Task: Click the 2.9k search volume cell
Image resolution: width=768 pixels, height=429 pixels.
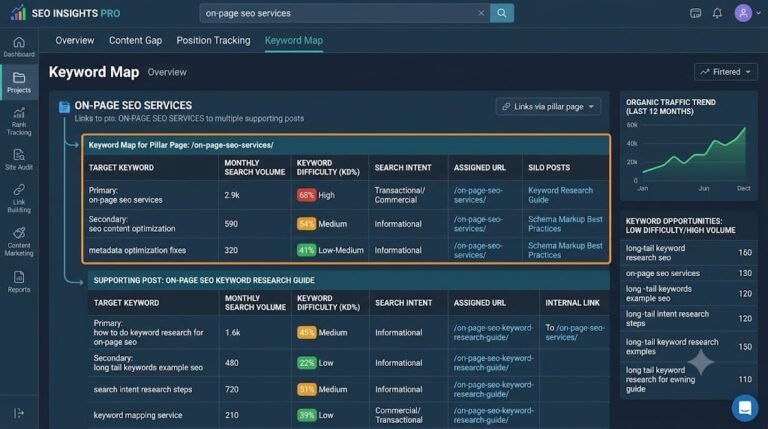Action: tap(232, 195)
